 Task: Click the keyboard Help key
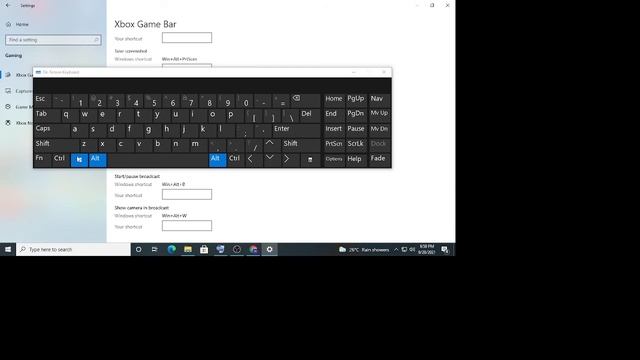pyautogui.click(x=356, y=160)
